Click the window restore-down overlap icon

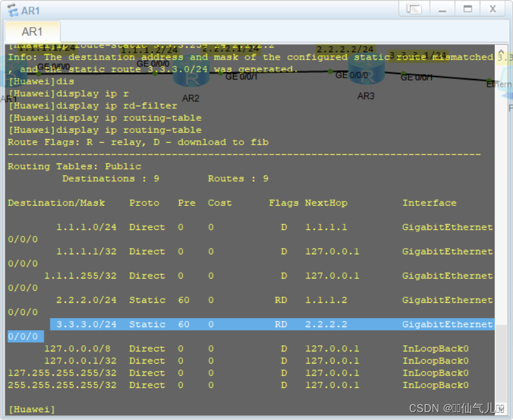click(414, 9)
